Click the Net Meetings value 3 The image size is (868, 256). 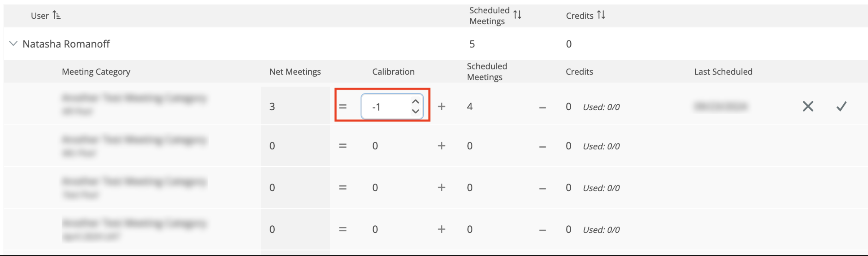tap(272, 107)
